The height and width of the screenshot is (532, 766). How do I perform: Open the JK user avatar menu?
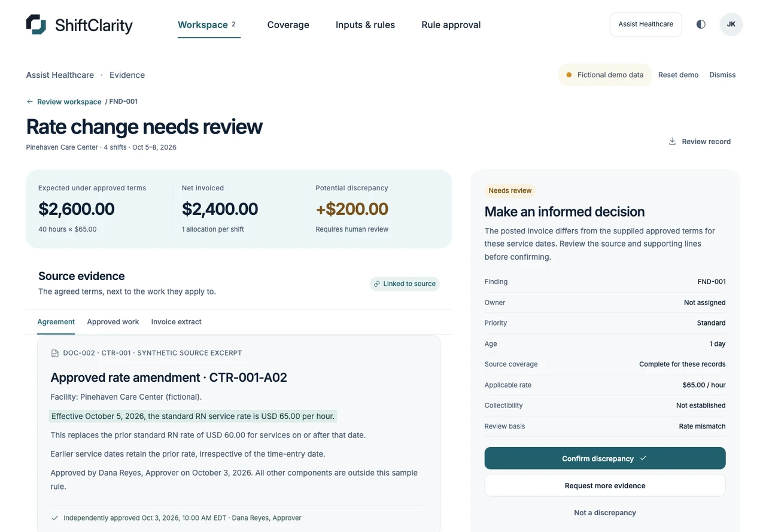click(731, 25)
